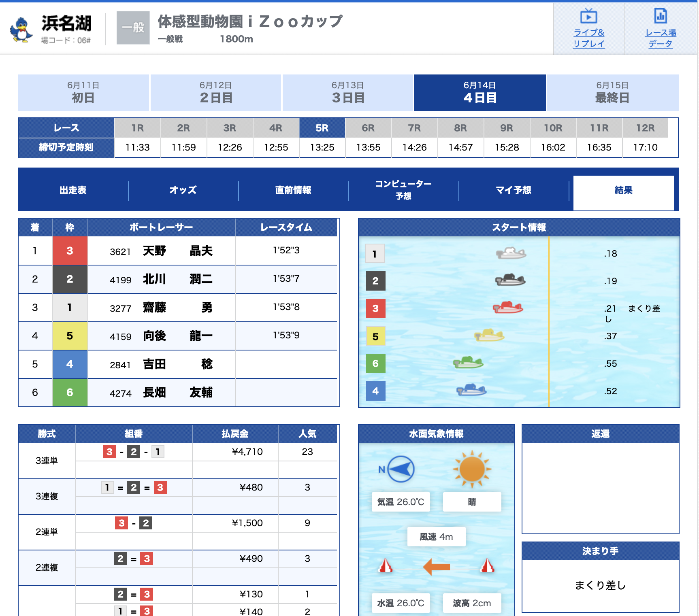Open コンピューター予想 tab
Image resolution: width=699 pixels, height=616 pixels.
[x=403, y=190]
